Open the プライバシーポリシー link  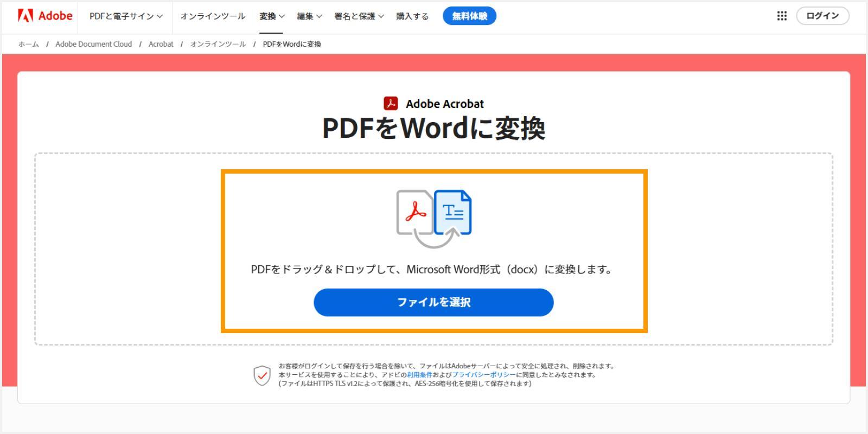pos(484,375)
